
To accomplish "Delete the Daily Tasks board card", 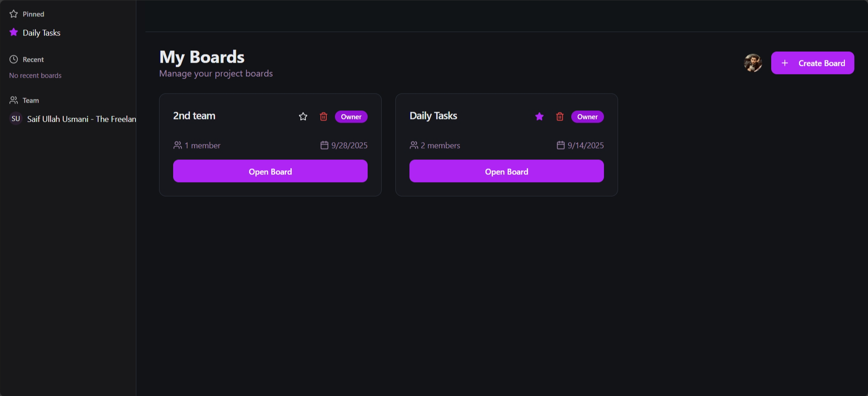I will tap(560, 117).
